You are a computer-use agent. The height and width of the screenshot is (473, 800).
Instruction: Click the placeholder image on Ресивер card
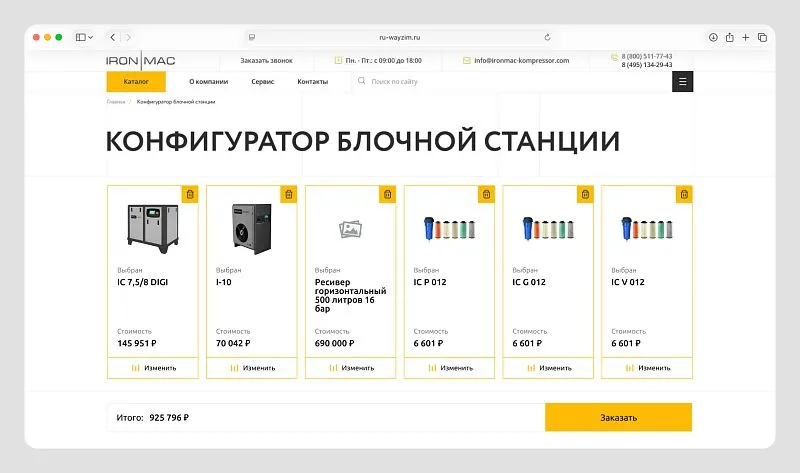(x=351, y=229)
